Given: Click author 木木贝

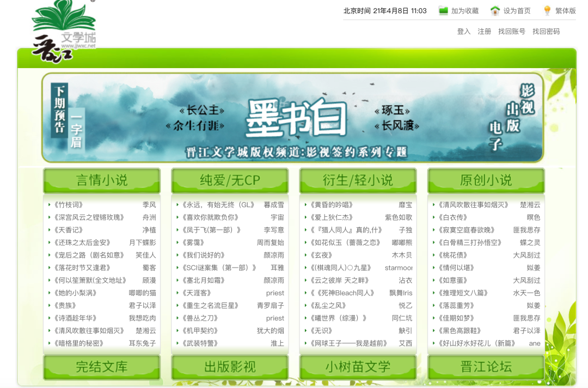Looking at the screenshot, I should tap(402, 255).
